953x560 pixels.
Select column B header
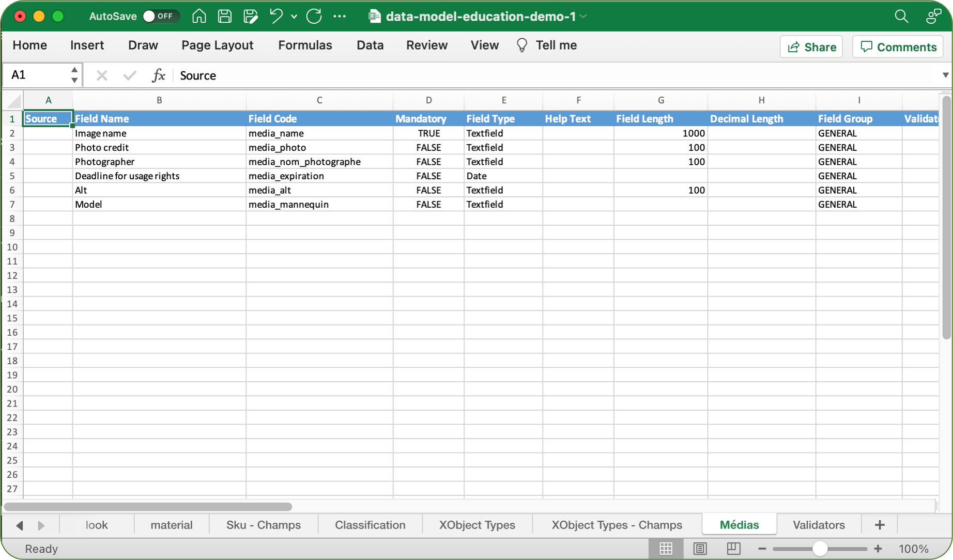pyautogui.click(x=159, y=100)
